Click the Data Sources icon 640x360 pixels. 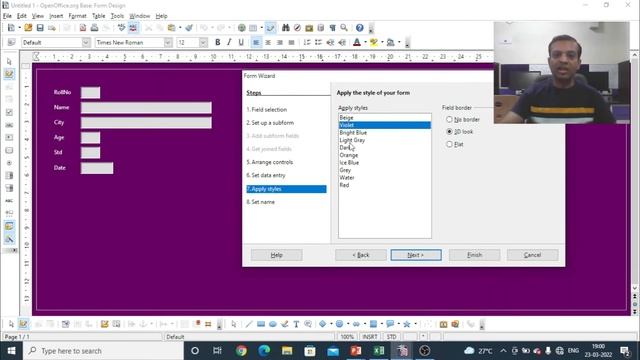point(321,28)
